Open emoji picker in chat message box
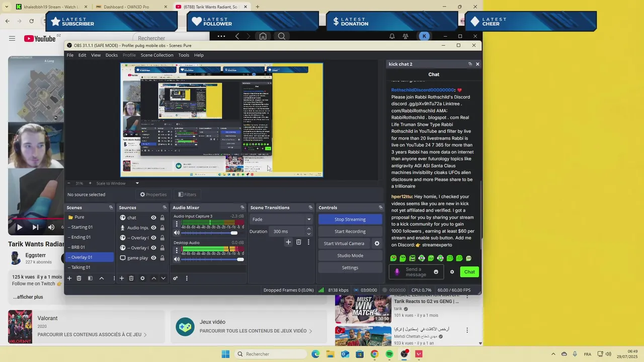The width and height of the screenshot is (644, 362). point(436,272)
